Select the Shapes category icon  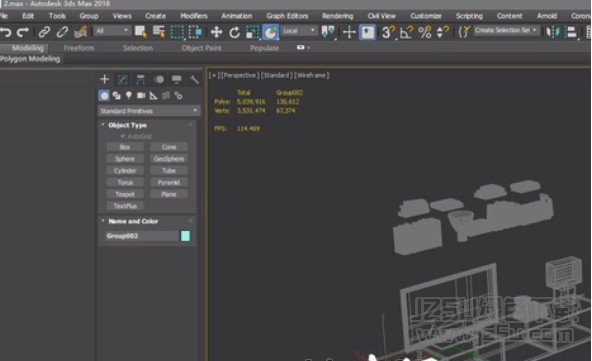(117, 96)
